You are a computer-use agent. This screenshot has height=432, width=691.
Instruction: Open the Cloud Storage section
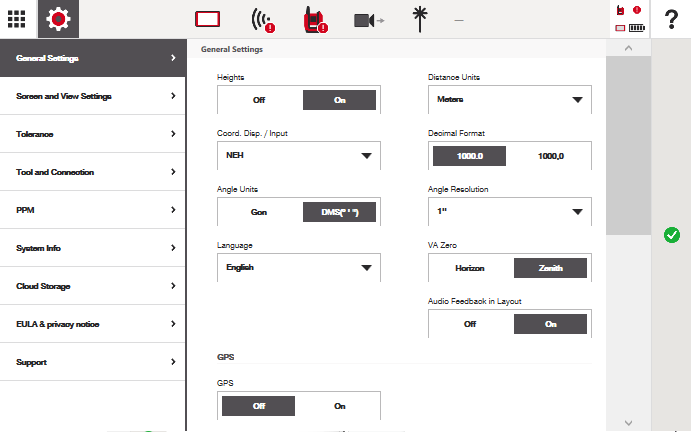point(93,286)
